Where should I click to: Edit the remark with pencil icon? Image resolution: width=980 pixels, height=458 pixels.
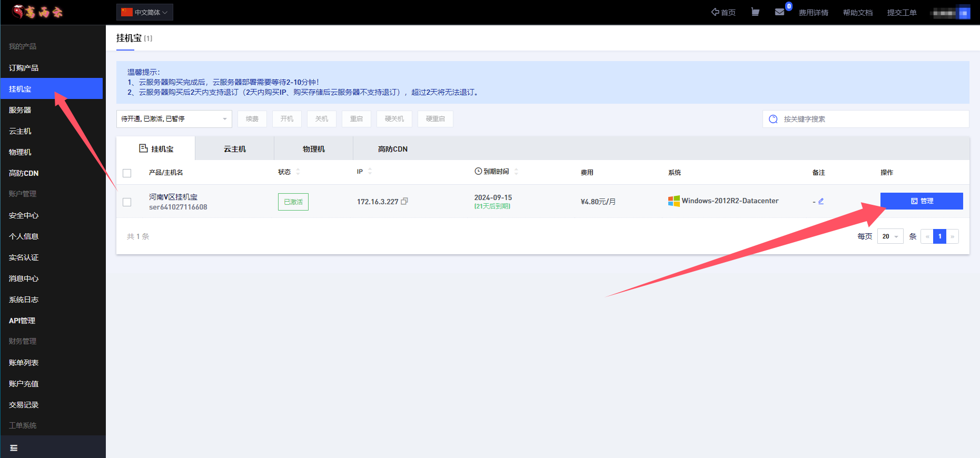(x=821, y=201)
